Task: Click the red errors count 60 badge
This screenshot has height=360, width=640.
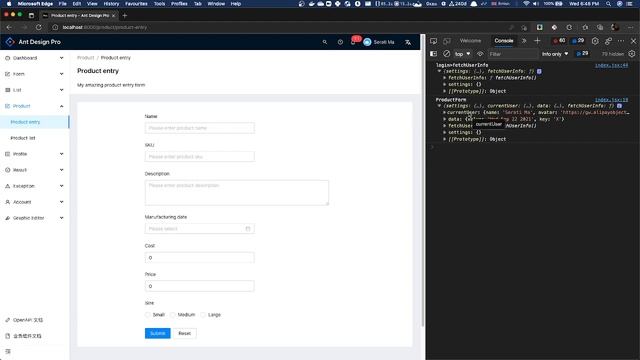Action: point(559,41)
